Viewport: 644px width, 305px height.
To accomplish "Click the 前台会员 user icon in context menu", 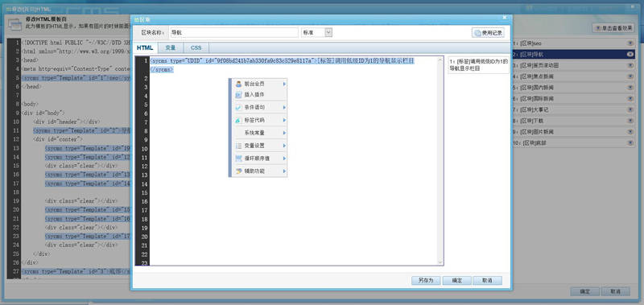I will tap(238, 84).
